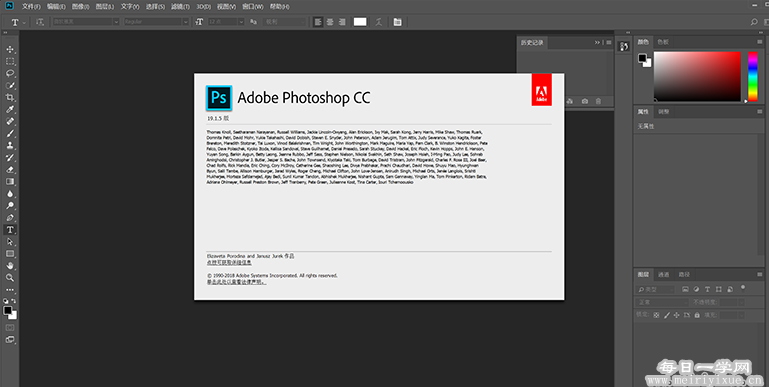Image resolution: width=769 pixels, height=387 pixels.
Task: Select the Dodge tool
Action: coord(10,206)
